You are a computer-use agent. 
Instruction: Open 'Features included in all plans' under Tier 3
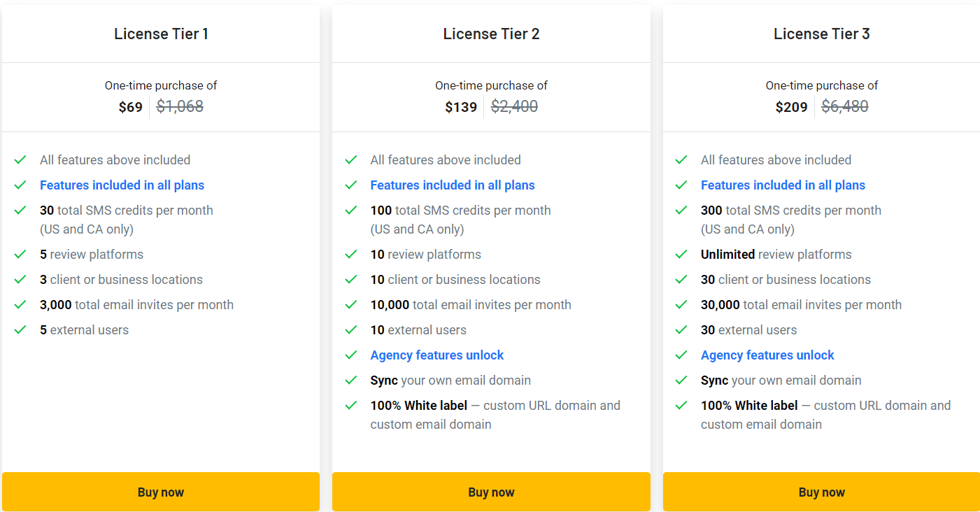point(783,185)
